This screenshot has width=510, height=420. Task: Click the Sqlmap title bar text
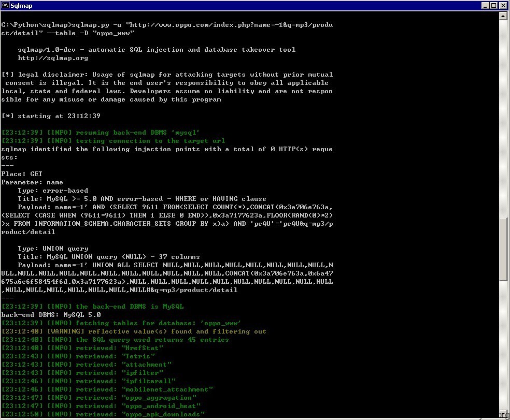pyautogui.click(x=21, y=6)
